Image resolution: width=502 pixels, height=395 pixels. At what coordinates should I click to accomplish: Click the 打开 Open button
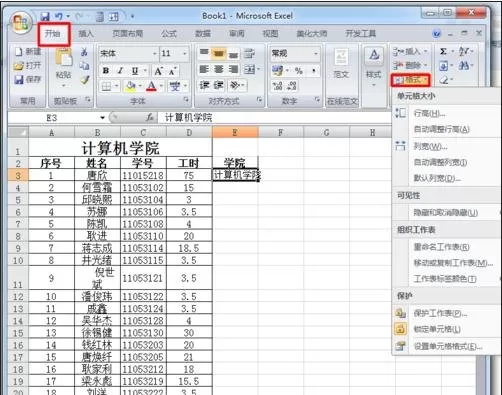[x=28, y=66]
